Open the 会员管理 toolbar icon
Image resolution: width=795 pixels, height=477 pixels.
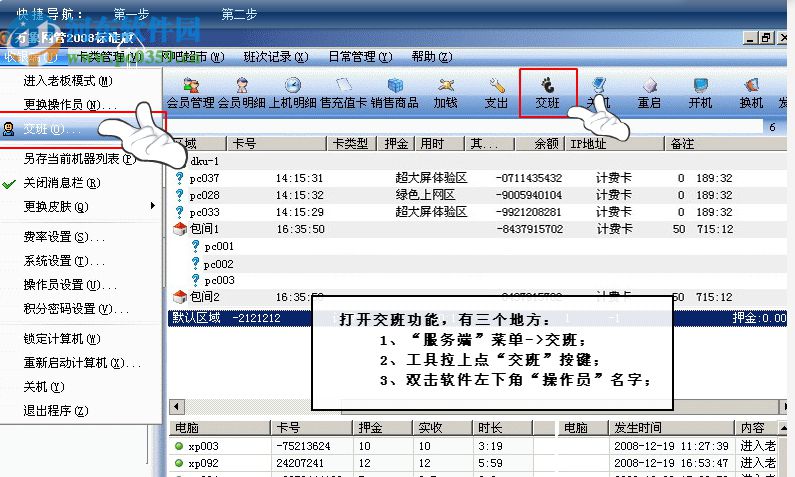tap(191, 93)
